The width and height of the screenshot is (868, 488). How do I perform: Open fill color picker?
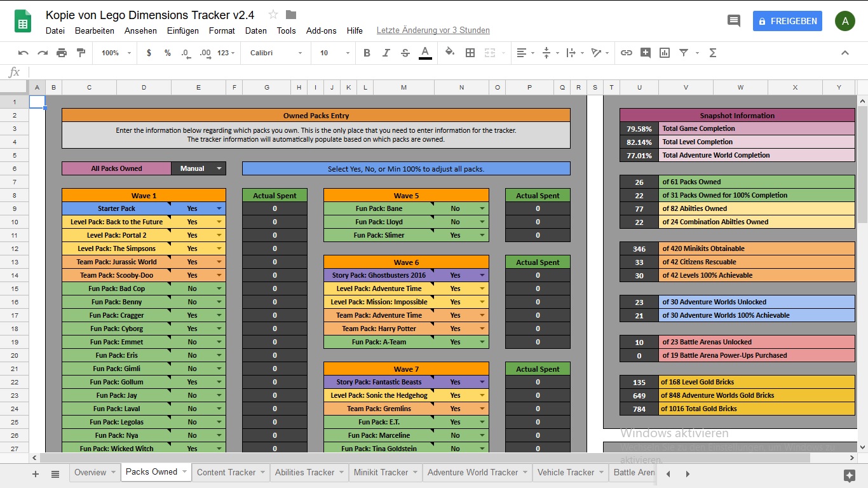click(x=450, y=53)
